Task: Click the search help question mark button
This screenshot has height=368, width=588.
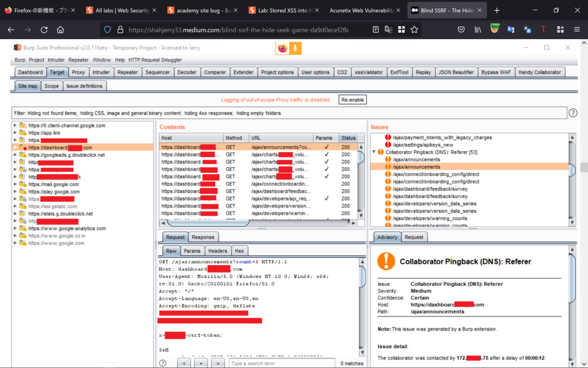Action: click(163, 363)
